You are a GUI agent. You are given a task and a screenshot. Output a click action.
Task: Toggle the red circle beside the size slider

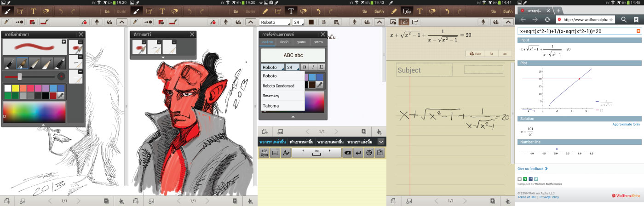62,76
